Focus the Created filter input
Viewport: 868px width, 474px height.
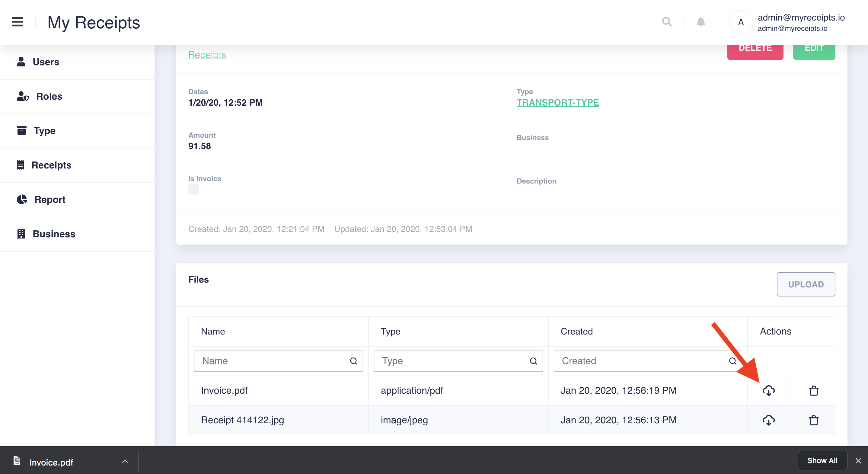[x=648, y=361]
